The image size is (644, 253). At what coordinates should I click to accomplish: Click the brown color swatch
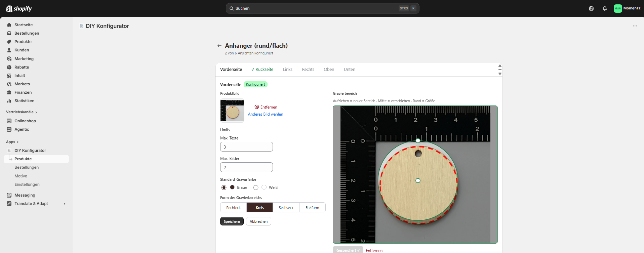coord(232,187)
